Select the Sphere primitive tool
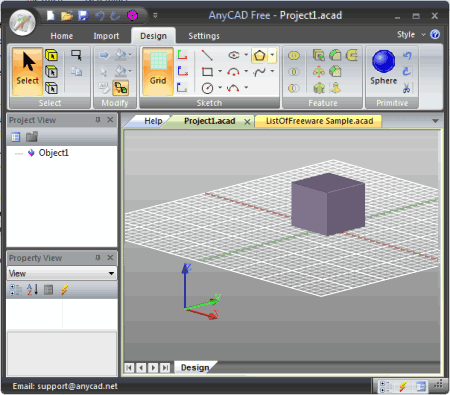450x395 pixels. pos(383,68)
